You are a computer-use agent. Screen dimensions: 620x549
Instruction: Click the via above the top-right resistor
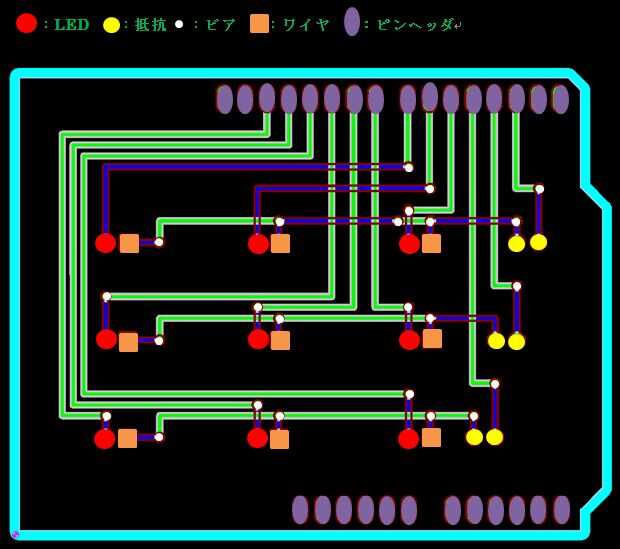click(x=539, y=189)
